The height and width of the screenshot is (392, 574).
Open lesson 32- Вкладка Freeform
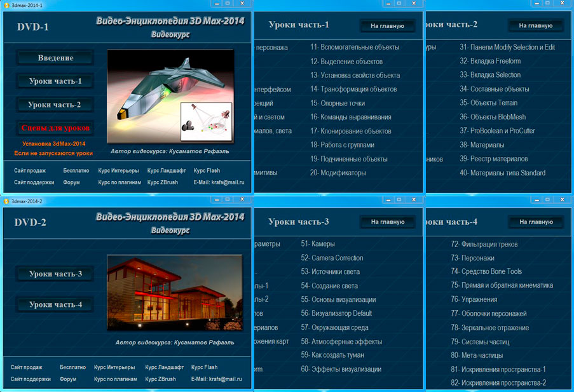point(490,61)
